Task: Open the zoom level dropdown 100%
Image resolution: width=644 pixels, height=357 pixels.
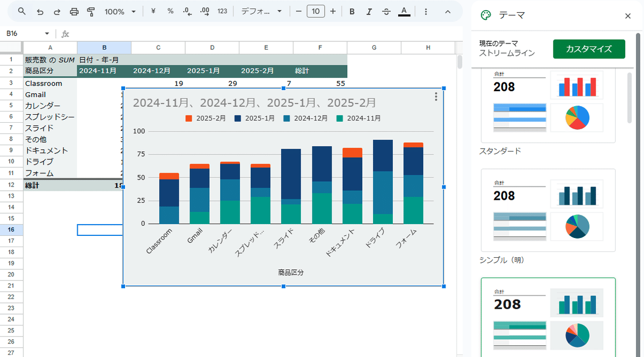Action: coord(120,11)
